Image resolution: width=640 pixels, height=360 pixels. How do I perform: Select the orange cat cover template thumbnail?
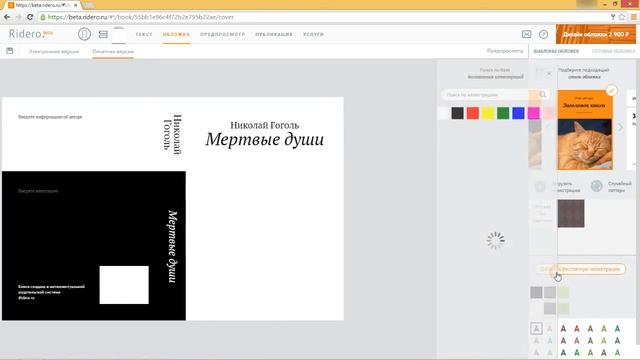tap(585, 130)
